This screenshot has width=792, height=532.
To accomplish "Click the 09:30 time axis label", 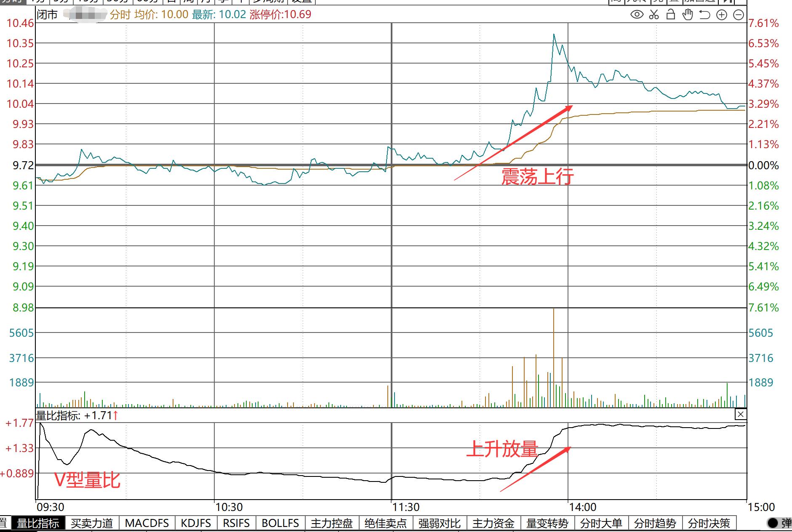I will pos(51,507).
